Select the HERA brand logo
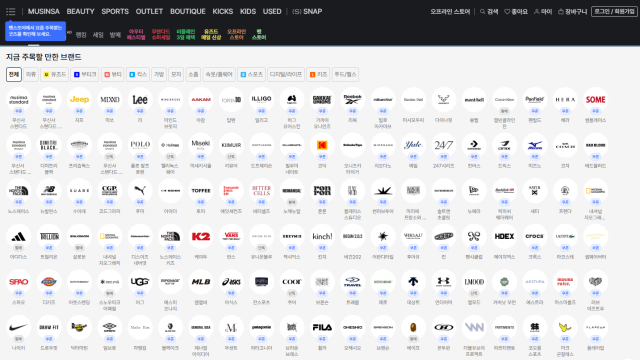 (x=565, y=99)
